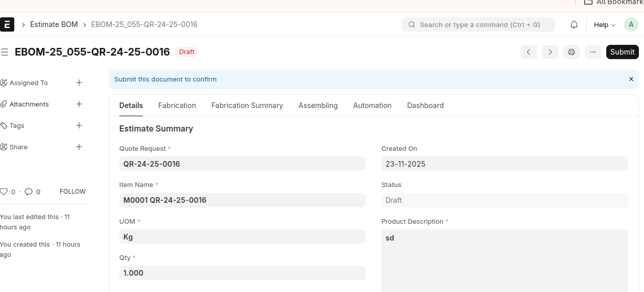The width and height of the screenshot is (644, 292).
Task: Add an assignee with plus icon
Action: [x=79, y=83]
